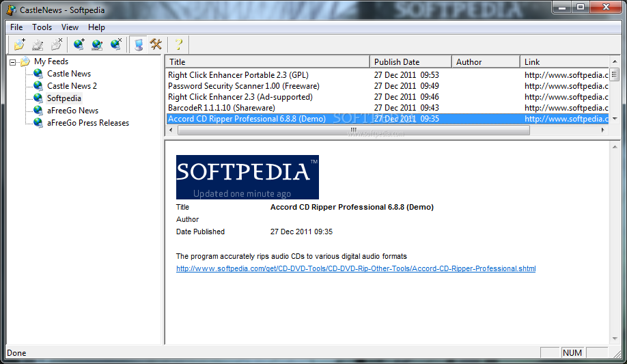The width and height of the screenshot is (627, 364).
Task: Click the Add Folder toolbar icon
Action: click(19, 44)
